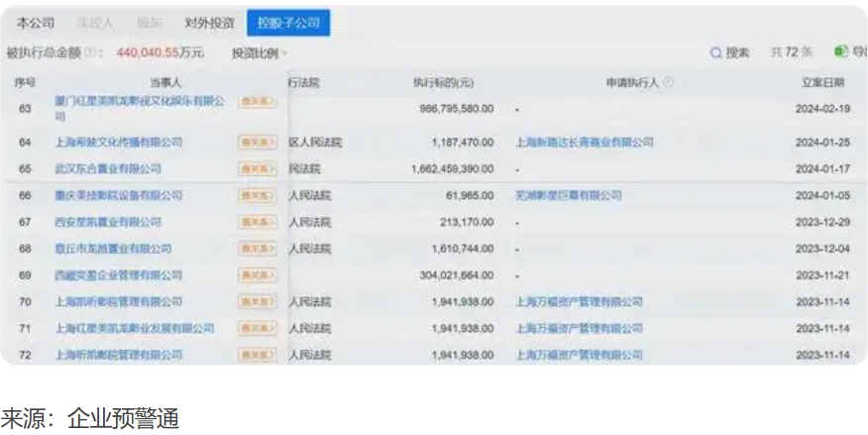Open applicant company link in row 66
The width and height of the screenshot is (868, 435).
(569, 195)
